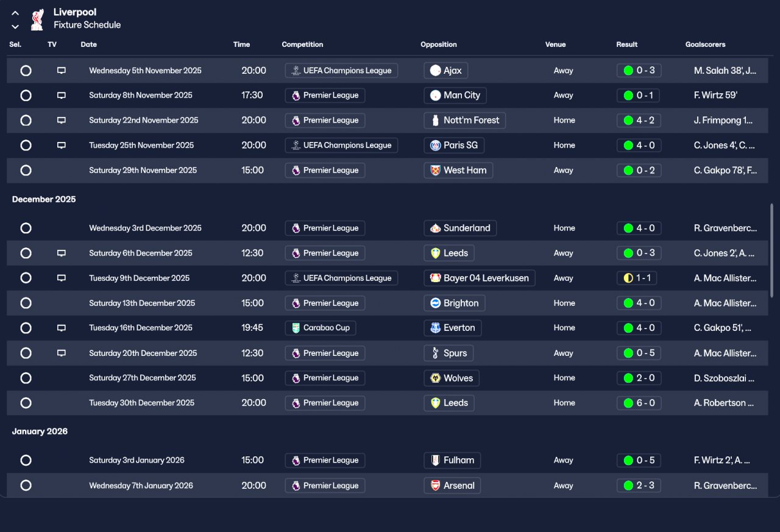Click the TV icon on the Paris SG fixture
Image resolution: width=780 pixels, height=532 pixels.
point(62,145)
